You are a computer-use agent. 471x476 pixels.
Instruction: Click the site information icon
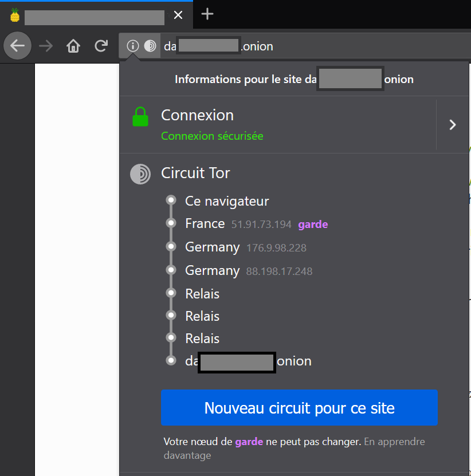click(x=133, y=46)
